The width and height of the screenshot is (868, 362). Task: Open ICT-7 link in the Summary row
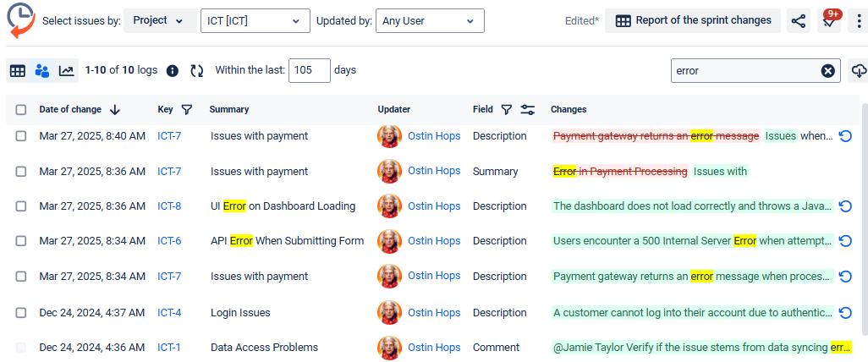169,172
